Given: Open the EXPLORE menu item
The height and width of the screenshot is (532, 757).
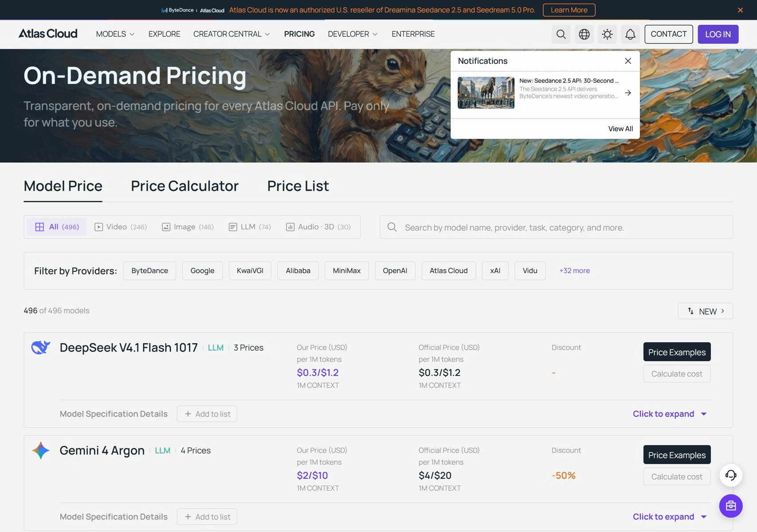Looking at the screenshot, I should [164, 34].
